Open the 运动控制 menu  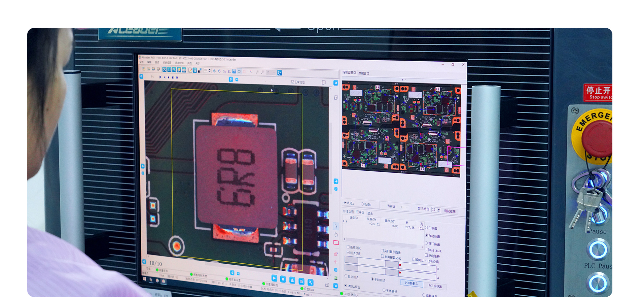click(179, 63)
